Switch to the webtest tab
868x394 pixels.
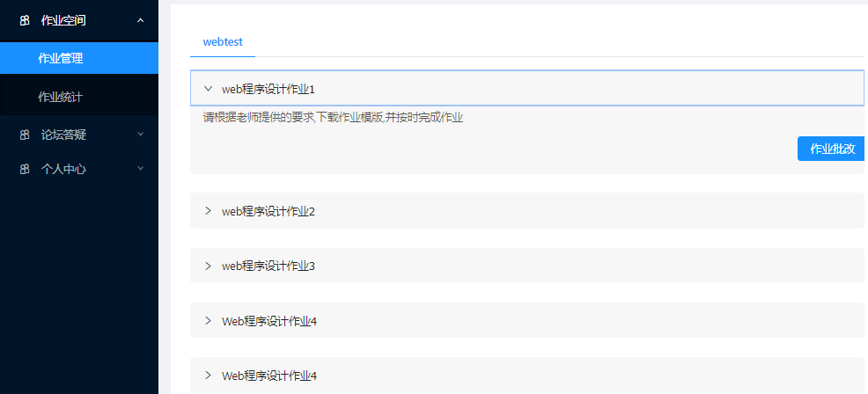223,41
